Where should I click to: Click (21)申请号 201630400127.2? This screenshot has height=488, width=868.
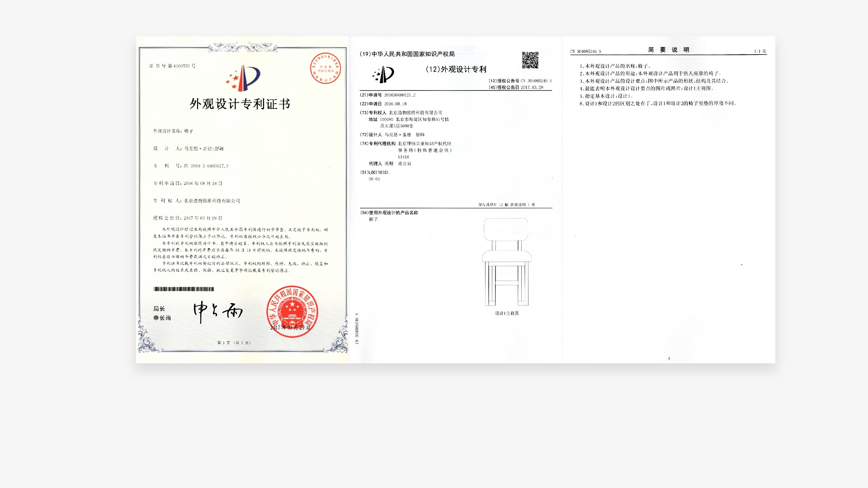point(387,95)
